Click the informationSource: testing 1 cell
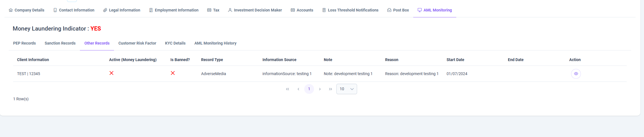Viewport: 644px width, 137px height. point(287,74)
